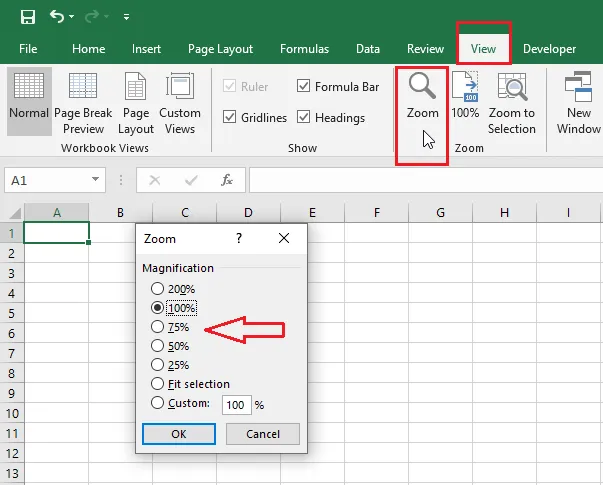This screenshot has width=603, height=485.
Task: Select the 200% magnification option
Action: pos(157,288)
